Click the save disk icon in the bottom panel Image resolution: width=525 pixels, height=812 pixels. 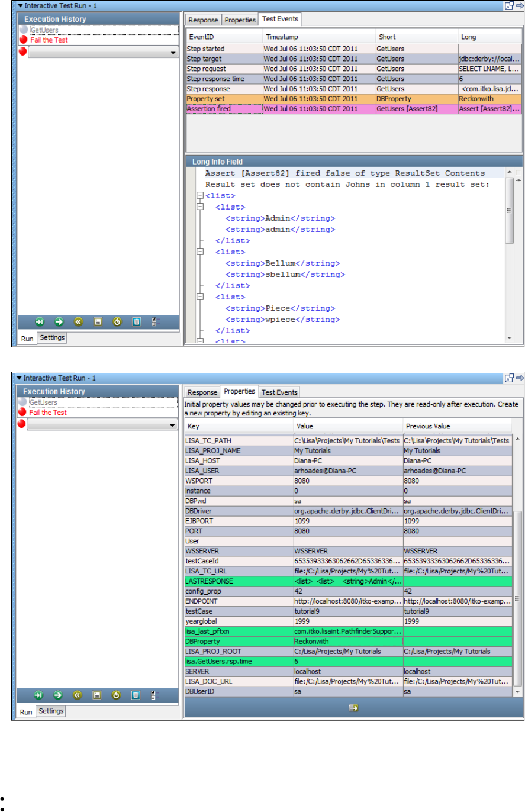[98, 694]
